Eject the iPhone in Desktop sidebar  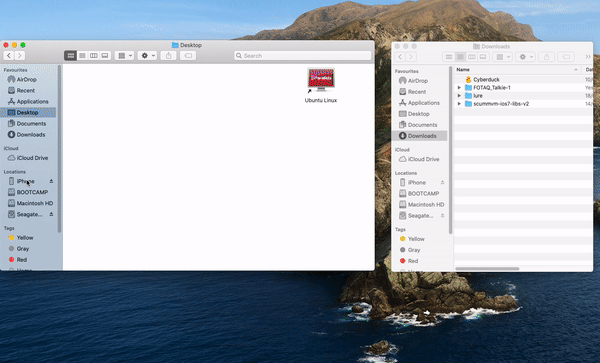click(x=51, y=181)
